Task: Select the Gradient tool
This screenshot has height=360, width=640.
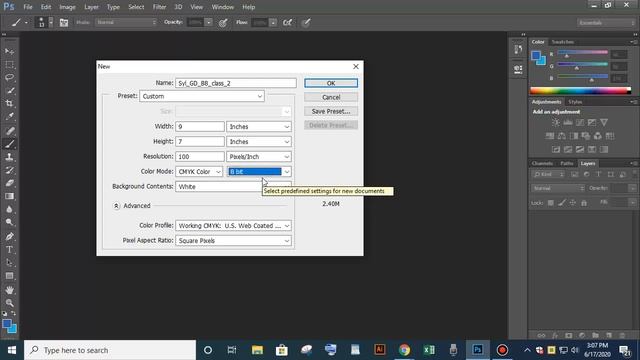Action: point(9,196)
